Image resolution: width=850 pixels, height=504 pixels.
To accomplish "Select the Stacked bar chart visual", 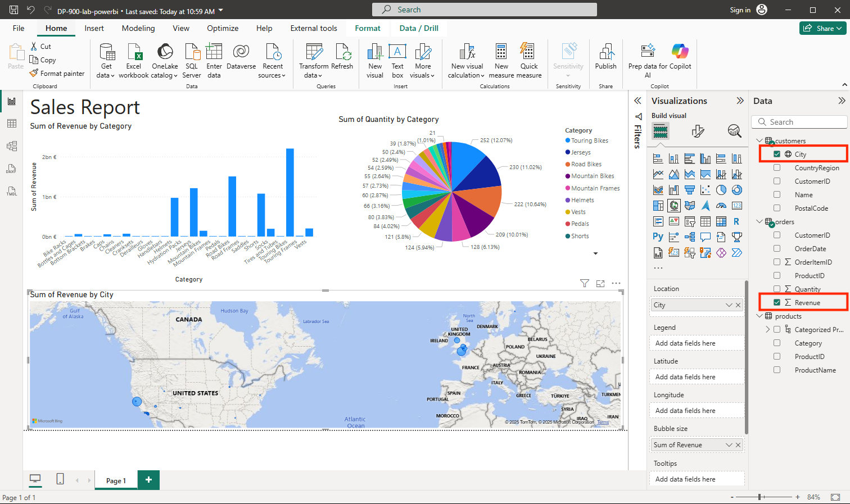I will pyautogui.click(x=658, y=158).
